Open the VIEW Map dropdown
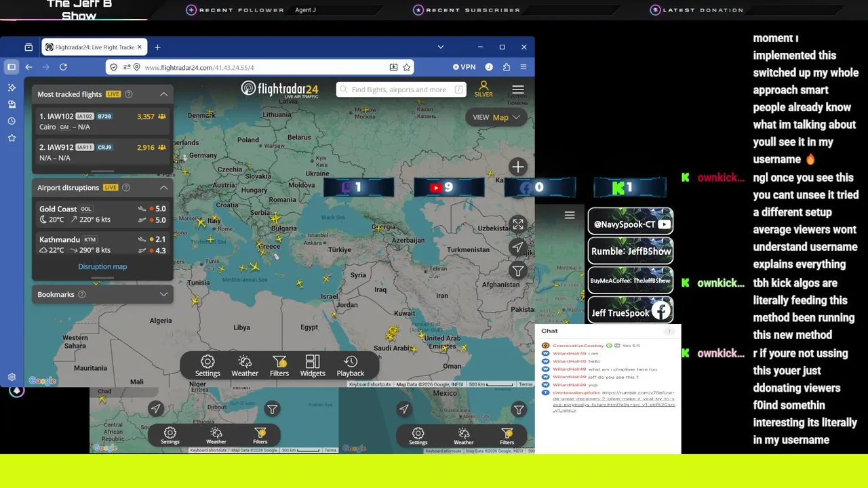Image resolution: width=868 pixels, height=488 pixels. (496, 117)
